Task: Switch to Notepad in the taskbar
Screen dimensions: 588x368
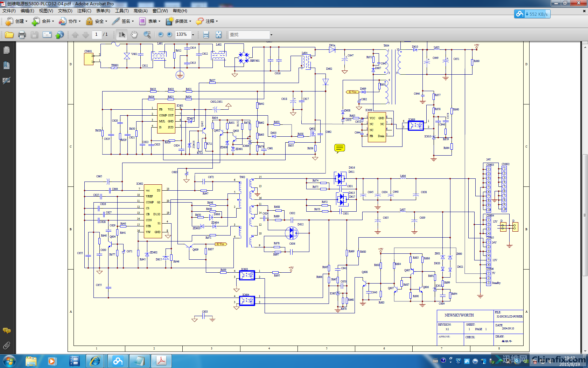Action: [x=139, y=361]
